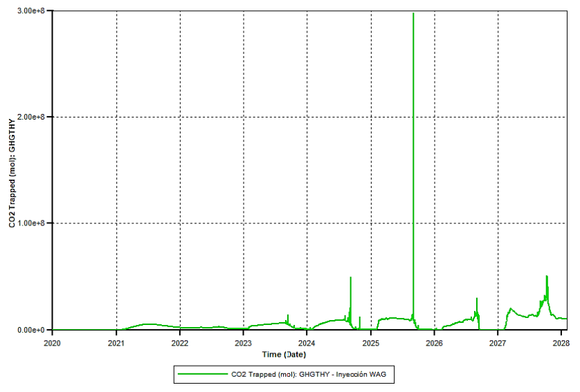The height and width of the screenshot is (392, 580).
Task: Click the top of the tallest spike after 2025
Action: click(413, 14)
